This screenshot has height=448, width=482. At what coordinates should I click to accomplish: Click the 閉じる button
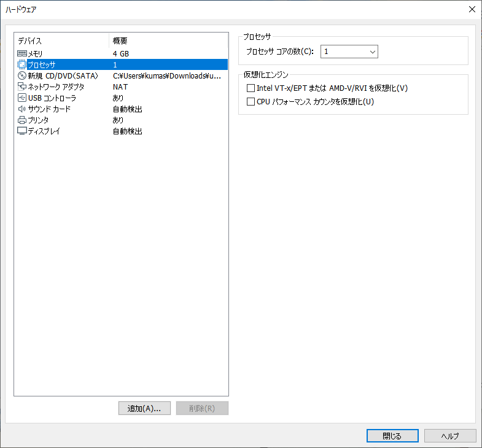(392, 436)
